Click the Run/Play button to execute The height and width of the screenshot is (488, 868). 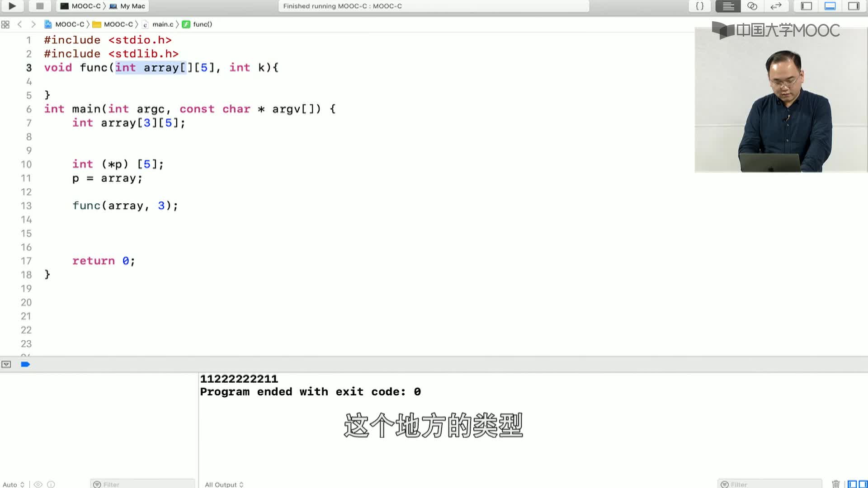pyautogui.click(x=11, y=6)
